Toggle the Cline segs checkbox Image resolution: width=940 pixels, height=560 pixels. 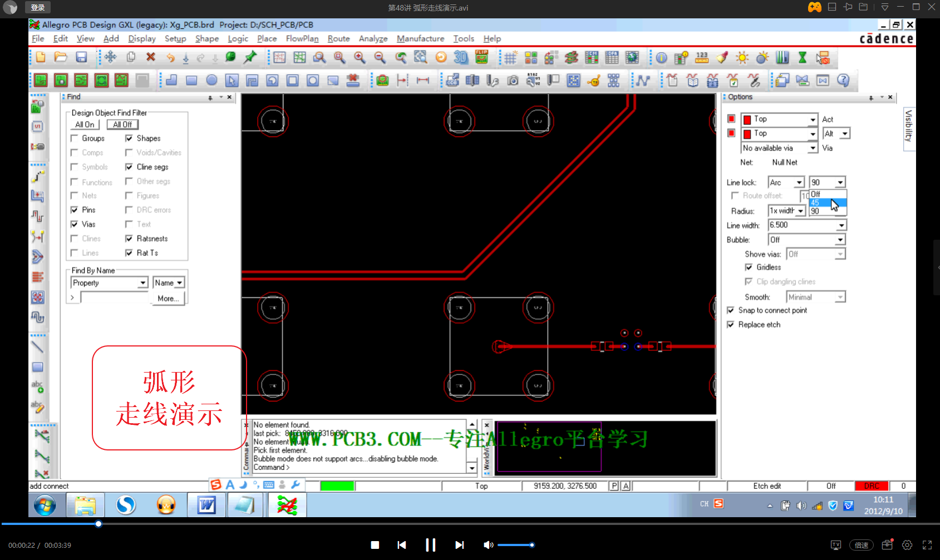(129, 167)
